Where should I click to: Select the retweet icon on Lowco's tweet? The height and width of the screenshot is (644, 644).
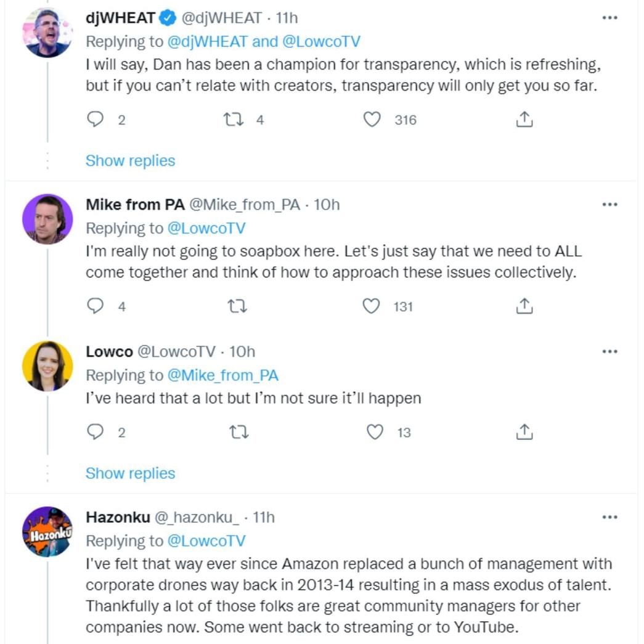click(238, 433)
